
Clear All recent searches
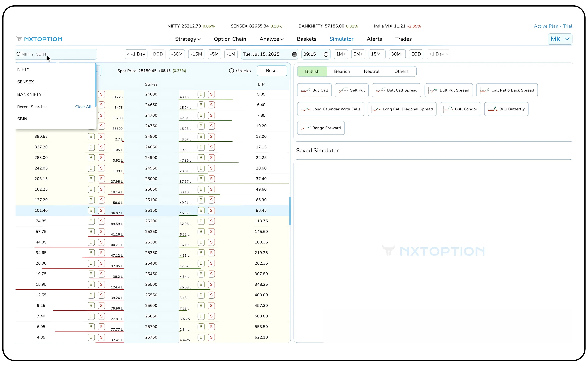tap(83, 106)
